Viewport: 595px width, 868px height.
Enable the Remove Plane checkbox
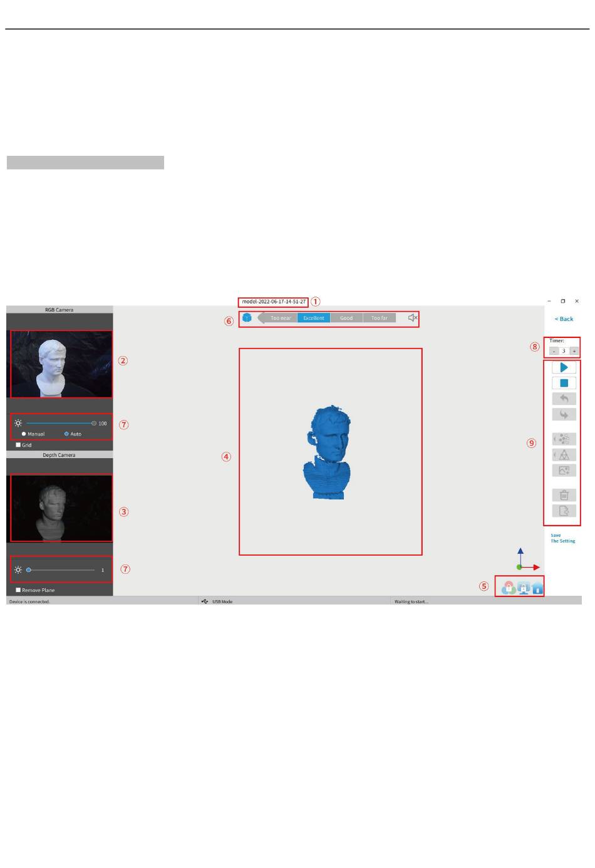(18, 590)
